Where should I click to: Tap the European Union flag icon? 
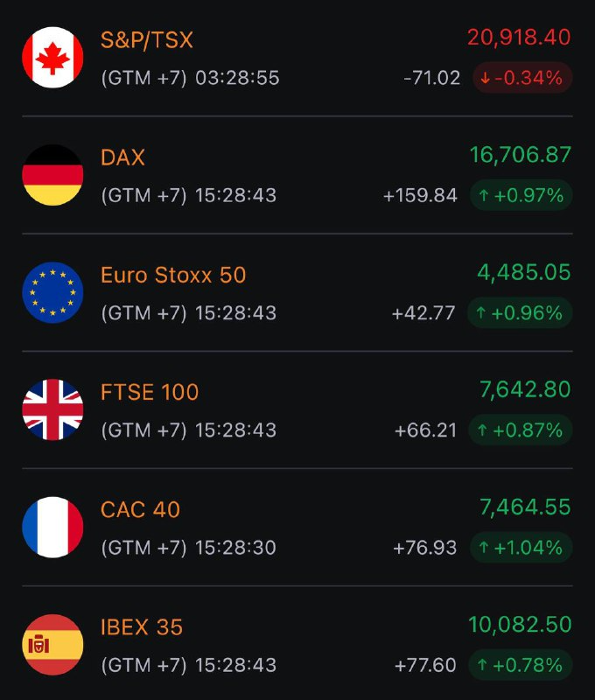pos(52,292)
